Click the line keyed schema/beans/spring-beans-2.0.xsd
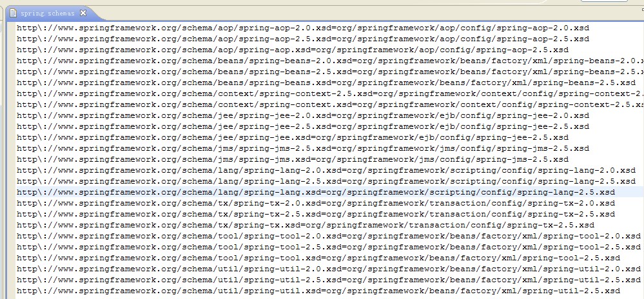The width and height of the screenshot is (644, 299). click(330, 61)
